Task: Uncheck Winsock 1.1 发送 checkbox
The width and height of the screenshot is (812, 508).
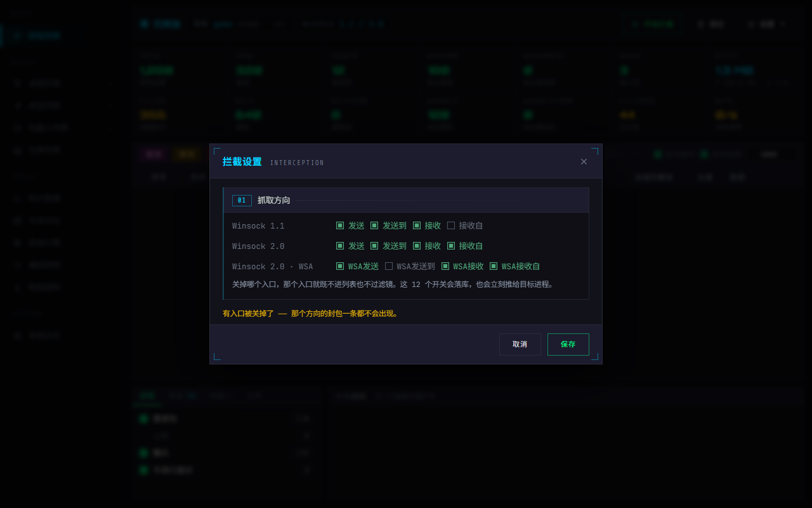Action: click(340, 225)
